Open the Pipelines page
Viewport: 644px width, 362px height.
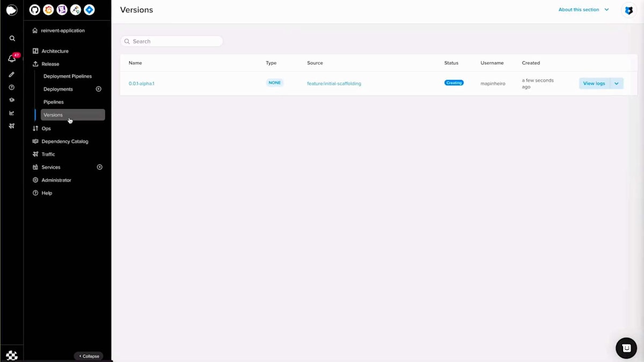click(54, 102)
